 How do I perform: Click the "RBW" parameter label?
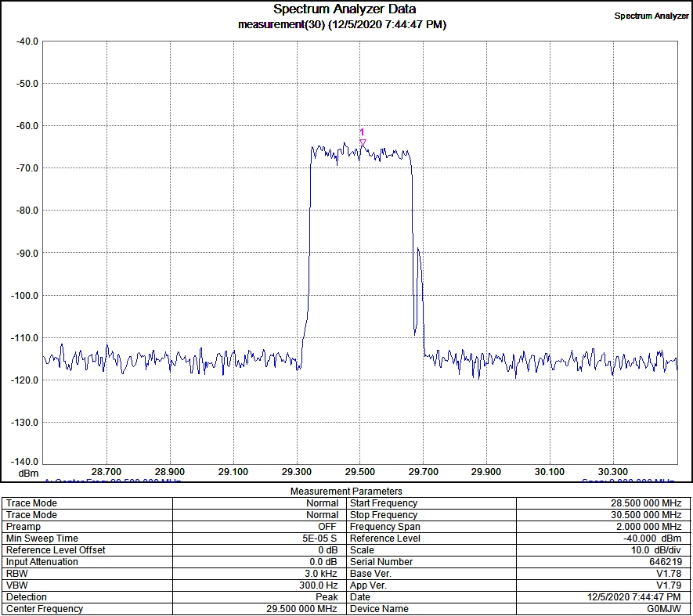(x=16, y=574)
